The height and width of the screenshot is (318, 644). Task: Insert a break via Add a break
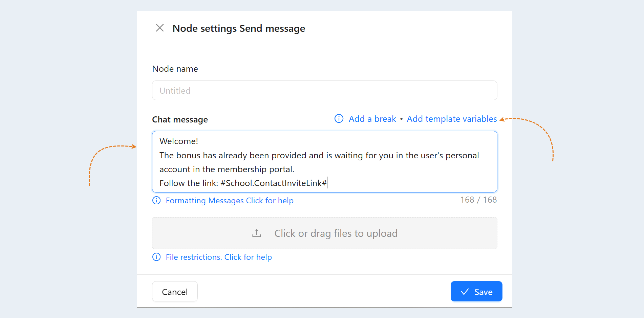[x=372, y=119]
